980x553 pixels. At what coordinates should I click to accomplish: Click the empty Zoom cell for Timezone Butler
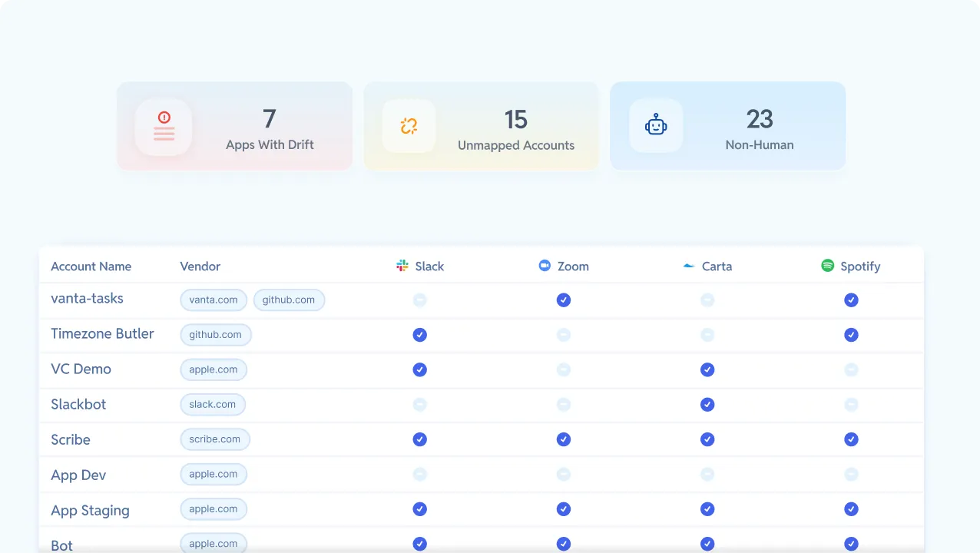click(564, 335)
